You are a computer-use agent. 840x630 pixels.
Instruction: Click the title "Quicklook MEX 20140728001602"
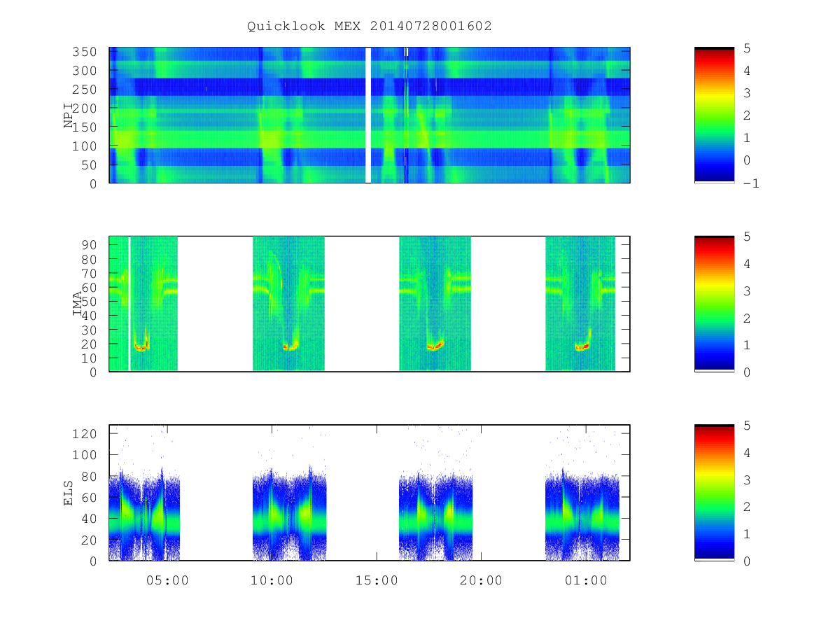pyautogui.click(x=370, y=26)
